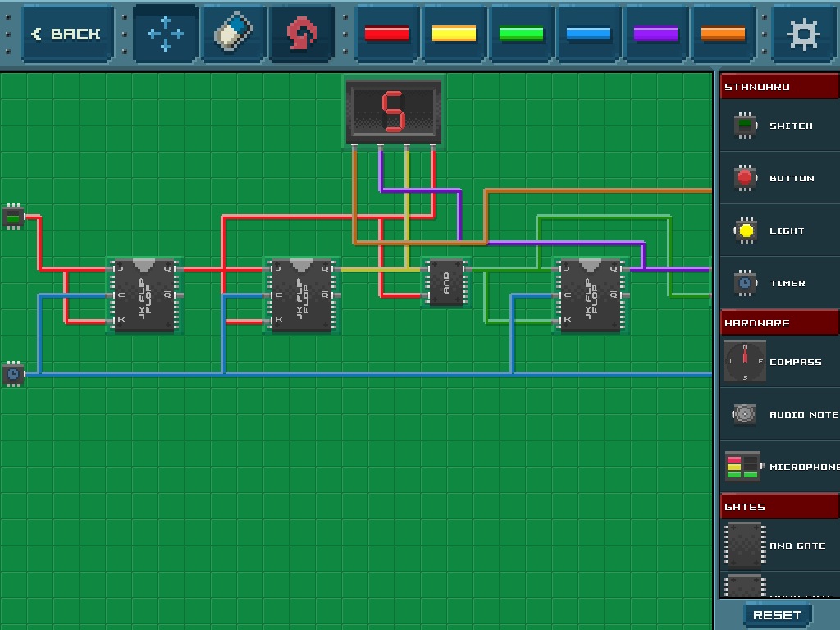This screenshot has height=630, width=840.
Task: Select the eraser tool
Action: point(234,34)
